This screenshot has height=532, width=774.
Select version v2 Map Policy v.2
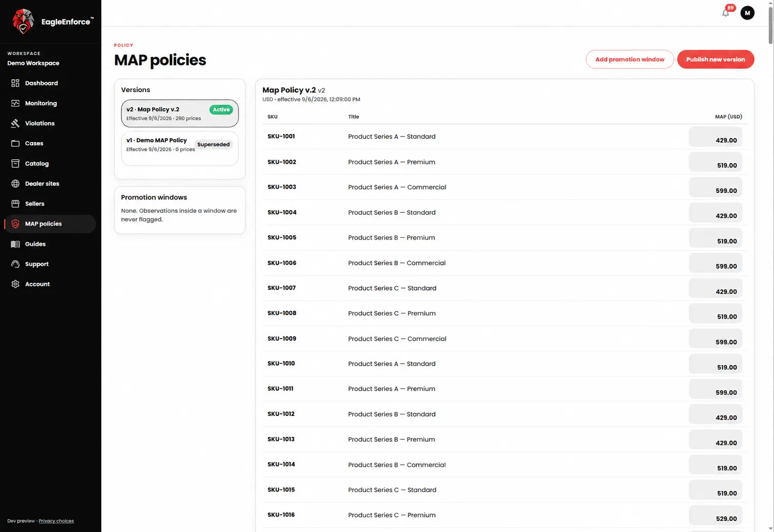(x=180, y=113)
